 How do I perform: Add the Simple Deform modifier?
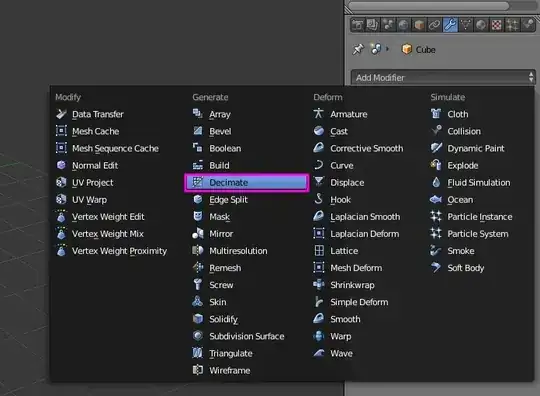(x=351, y=302)
